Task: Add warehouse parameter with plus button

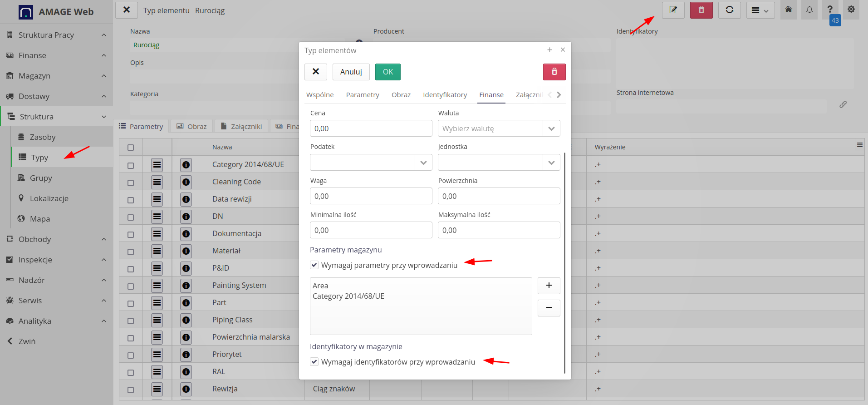Action: [x=549, y=286]
